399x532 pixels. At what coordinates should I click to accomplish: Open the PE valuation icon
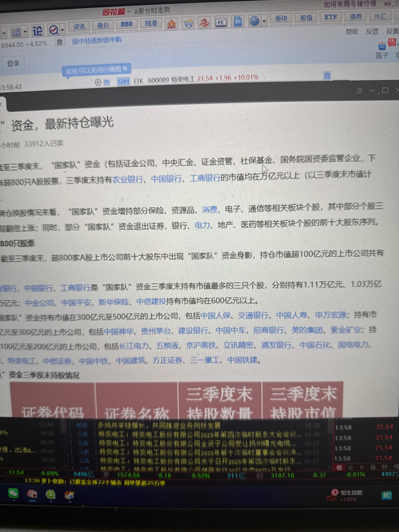220,22
